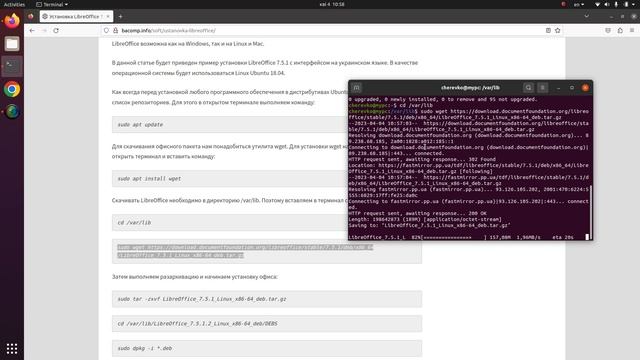This screenshot has height=360, width=640.
Task: Open the search button in the terminal
Action: coord(529,88)
